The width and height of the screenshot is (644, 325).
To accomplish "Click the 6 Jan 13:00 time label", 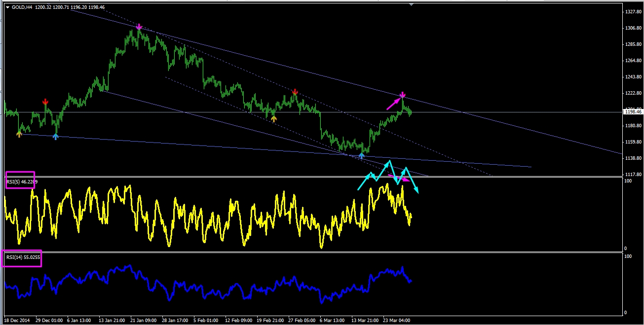I will [x=79, y=320].
